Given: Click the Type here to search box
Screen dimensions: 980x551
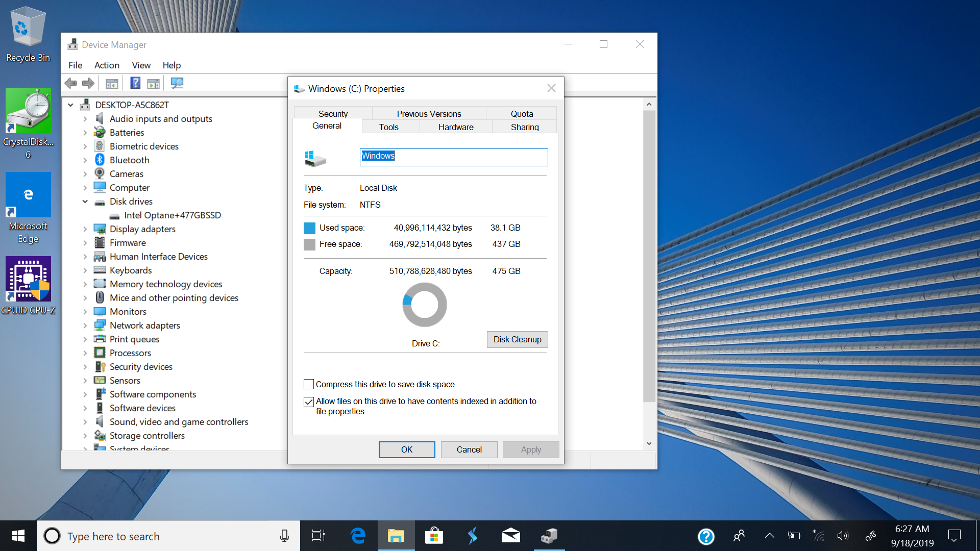Looking at the screenshot, I should (168, 536).
